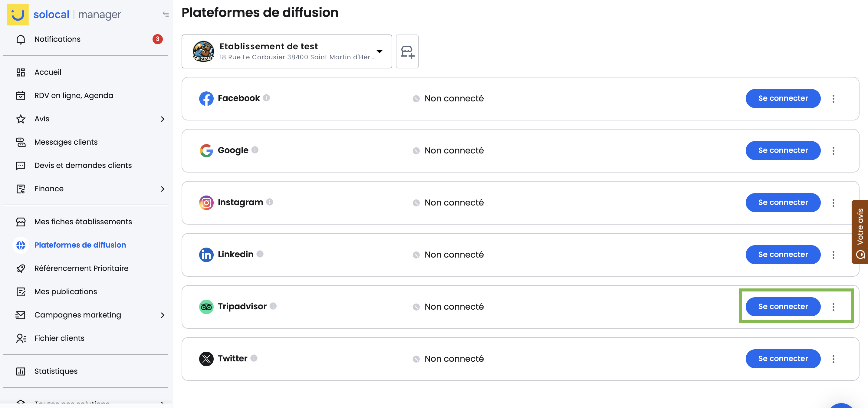Expand the Campagnes marketing submenu

coord(163,315)
